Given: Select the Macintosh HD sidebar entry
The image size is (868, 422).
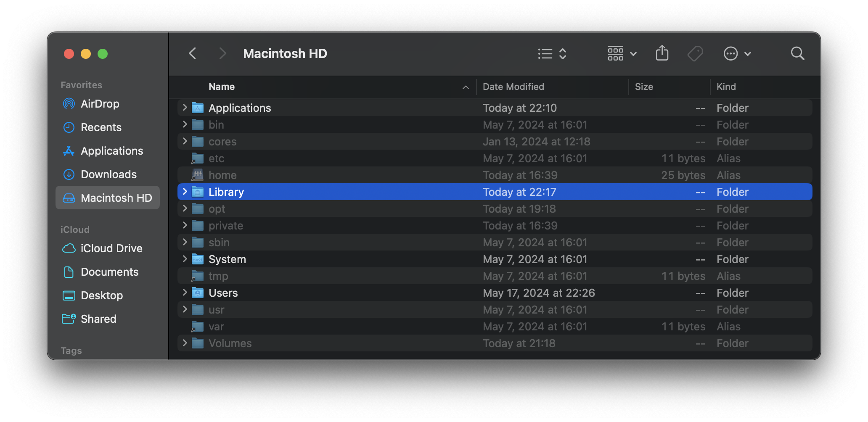Looking at the screenshot, I should pyautogui.click(x=116, y=198).
